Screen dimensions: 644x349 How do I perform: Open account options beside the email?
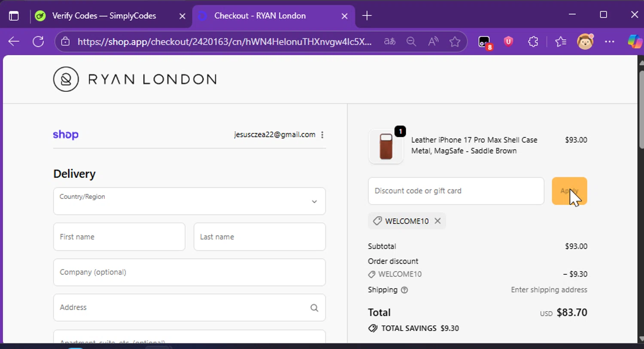[x=322, y=135]
